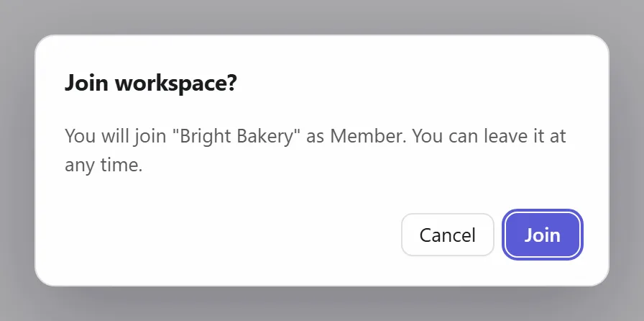Select the word "Member" in the description
The image size is (644, 321).
click(367, 136)
